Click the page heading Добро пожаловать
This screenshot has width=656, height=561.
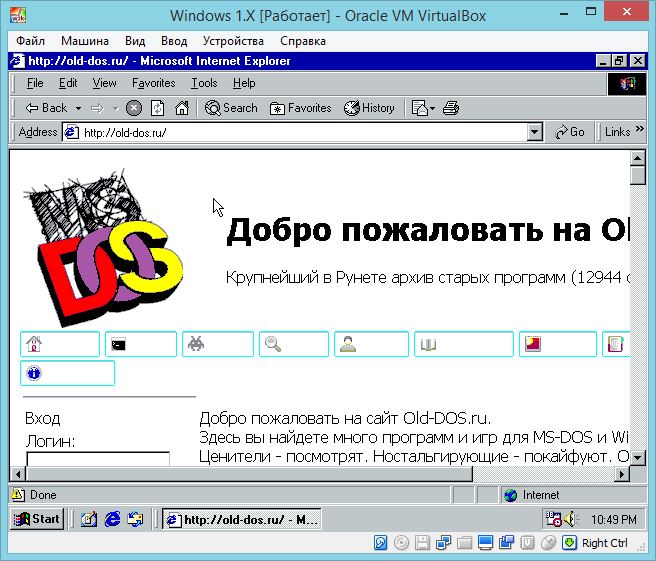click(x=428, y=231)
